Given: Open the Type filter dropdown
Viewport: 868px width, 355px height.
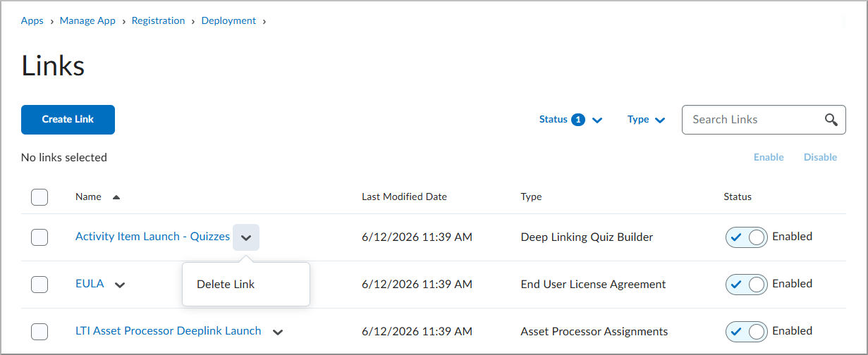Looking at the screenshot, I should [646, 120].
